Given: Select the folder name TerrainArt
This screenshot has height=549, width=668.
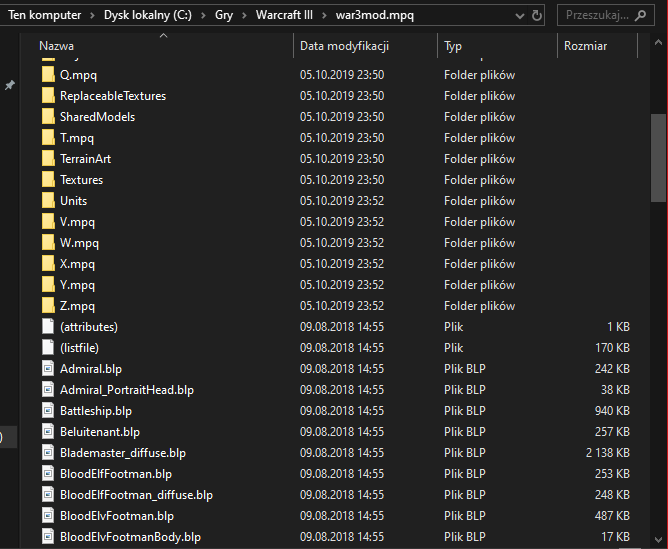Looking at the screenshot, I should coord(85,159).
